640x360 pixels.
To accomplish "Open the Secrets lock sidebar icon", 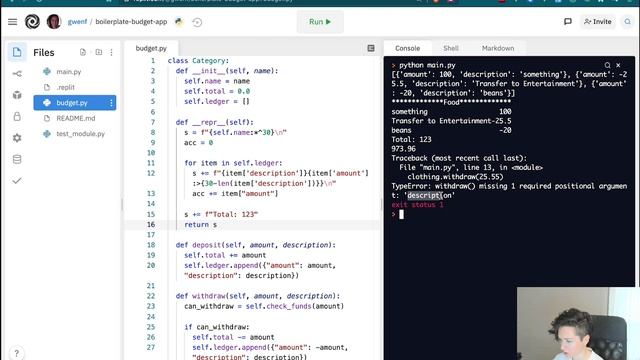I will pyautogui.click(x=17, y=116).
